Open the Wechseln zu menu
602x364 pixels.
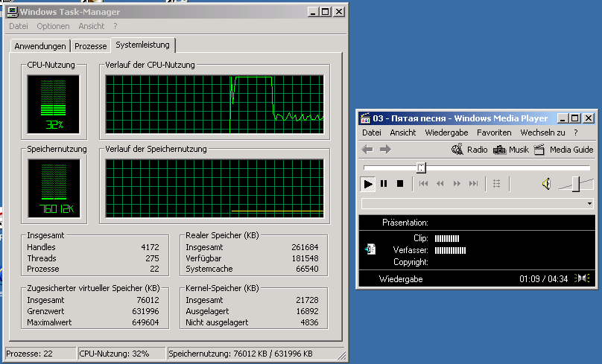click(x=542, y=132)
